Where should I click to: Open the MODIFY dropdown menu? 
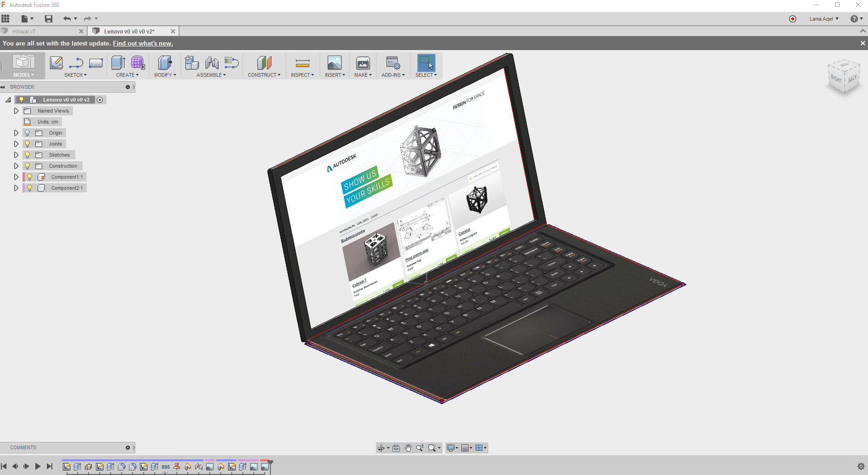pyautogui.click(x=165, y=75)
